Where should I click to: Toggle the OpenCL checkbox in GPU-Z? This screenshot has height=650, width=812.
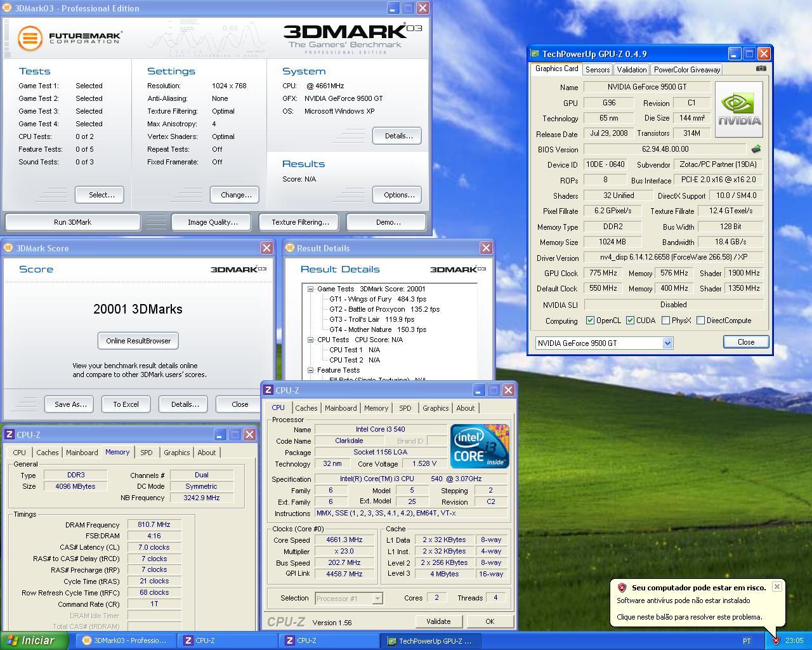coord(590,321)
